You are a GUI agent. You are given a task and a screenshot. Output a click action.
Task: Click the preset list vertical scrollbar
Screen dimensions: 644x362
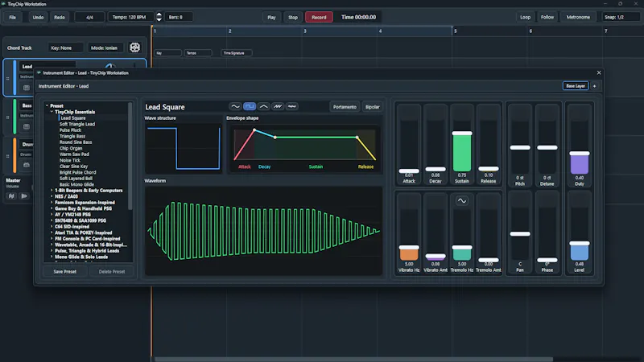pyautogui.click(x=130, y=156)
